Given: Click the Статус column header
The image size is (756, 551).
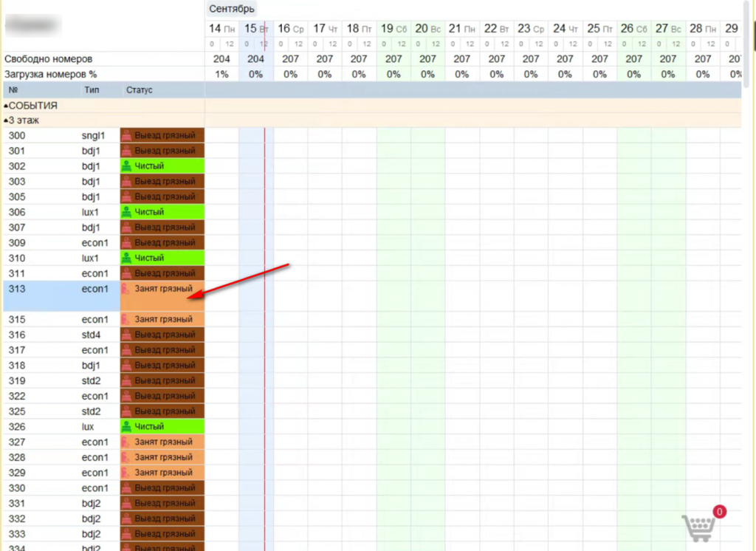Looking at the screenshot, I should point(140,90).
